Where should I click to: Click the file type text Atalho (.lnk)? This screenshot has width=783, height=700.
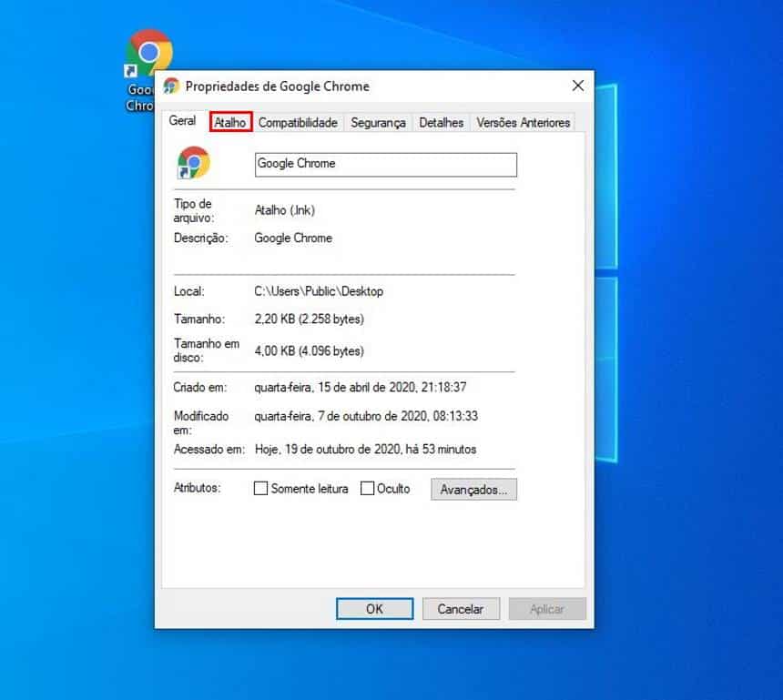pyautogui.click(x=285, y=210)
